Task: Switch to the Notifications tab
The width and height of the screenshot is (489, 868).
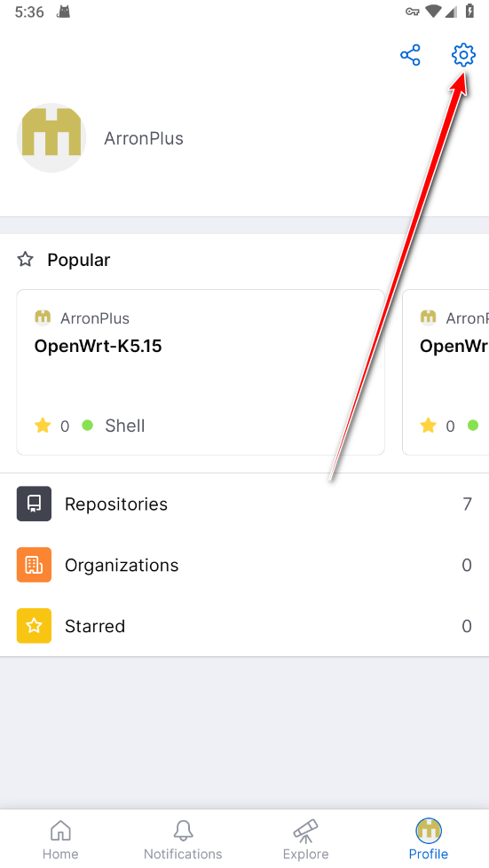Action: point(183,840)
